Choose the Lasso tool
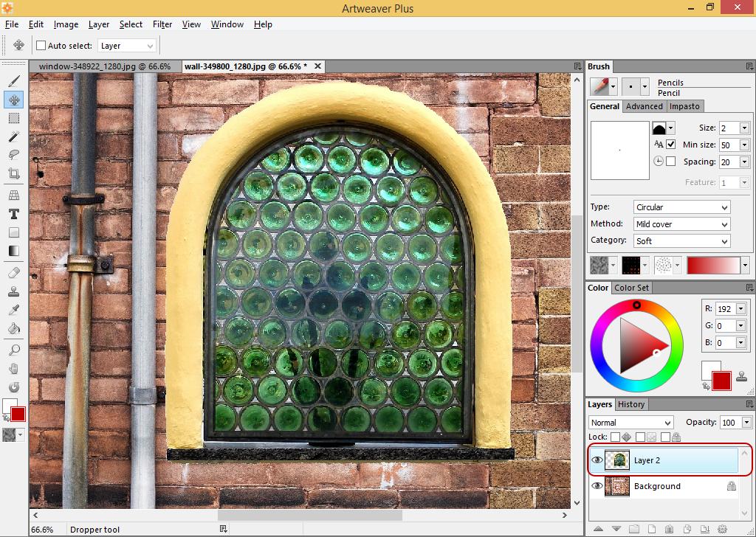 (x=13, y=155)
